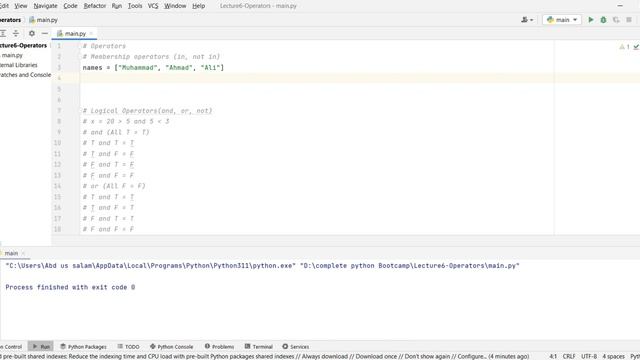
Task: Click the python.exe command line in Run output
Action: [x=262, y=266]
